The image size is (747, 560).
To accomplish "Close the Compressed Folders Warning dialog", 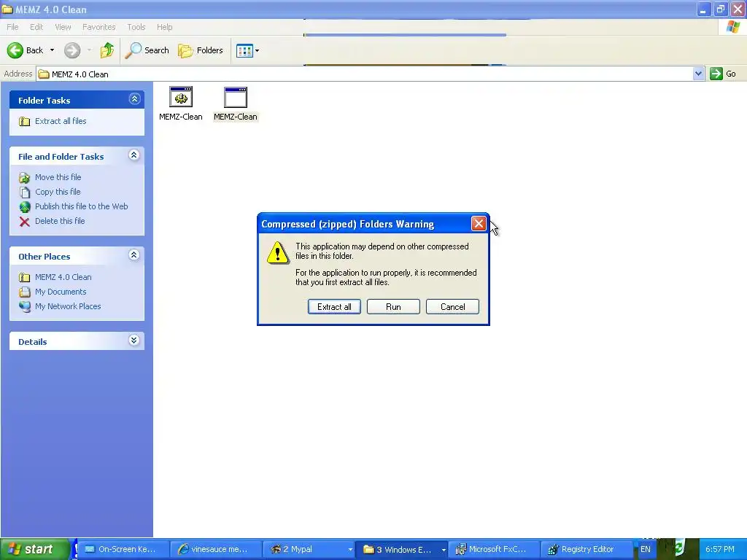I will (479, 224).
